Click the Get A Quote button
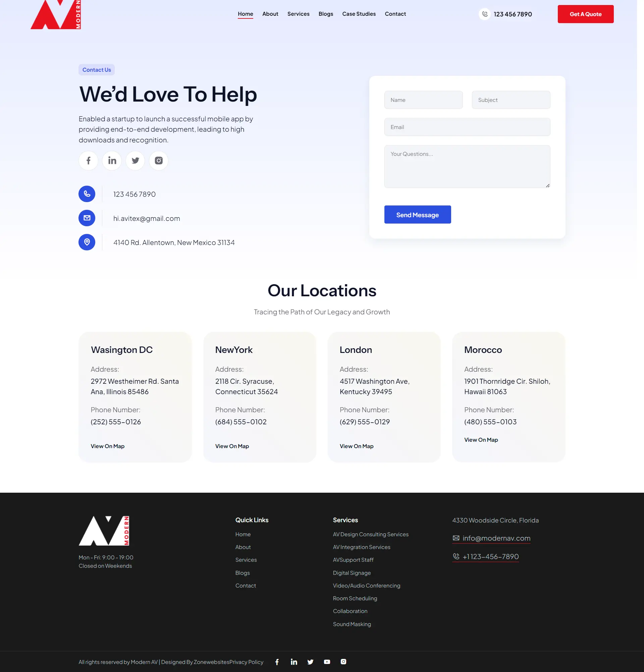This screenshot has width=644, height=672. 585,14
